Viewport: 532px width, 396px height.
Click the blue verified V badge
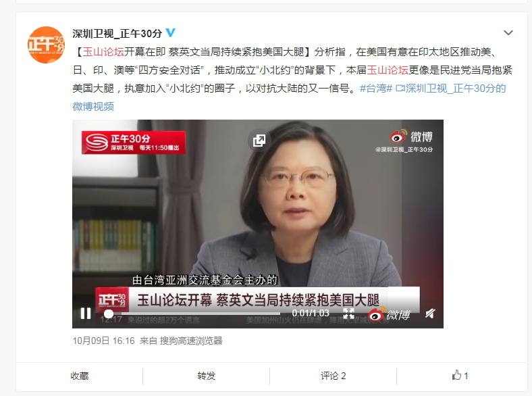tap(170, 33)
